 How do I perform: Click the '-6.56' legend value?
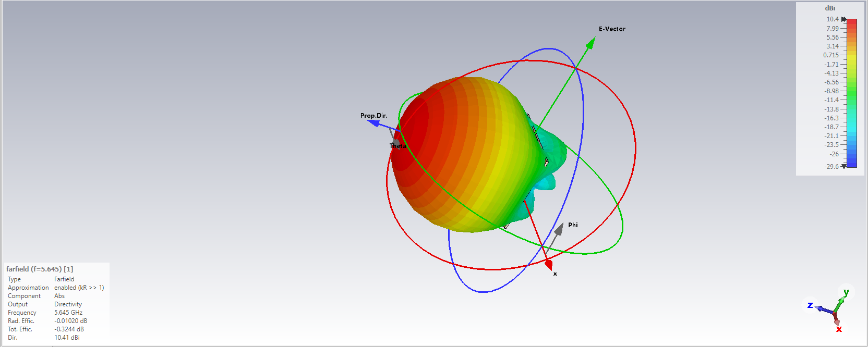point(831,82)
